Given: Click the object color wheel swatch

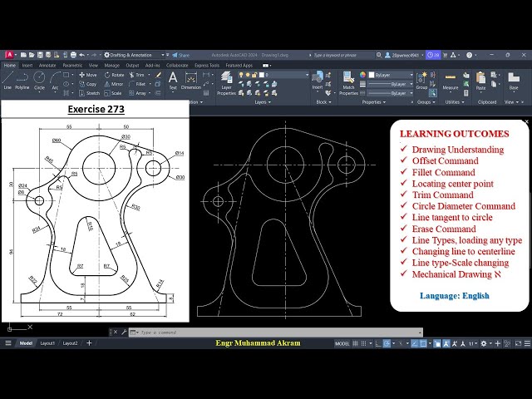Looking at the screenshot, I should [x=362, y=75].
